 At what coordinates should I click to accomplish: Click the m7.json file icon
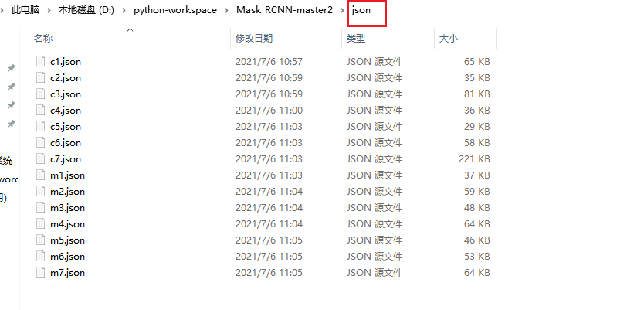click(40, 273)
